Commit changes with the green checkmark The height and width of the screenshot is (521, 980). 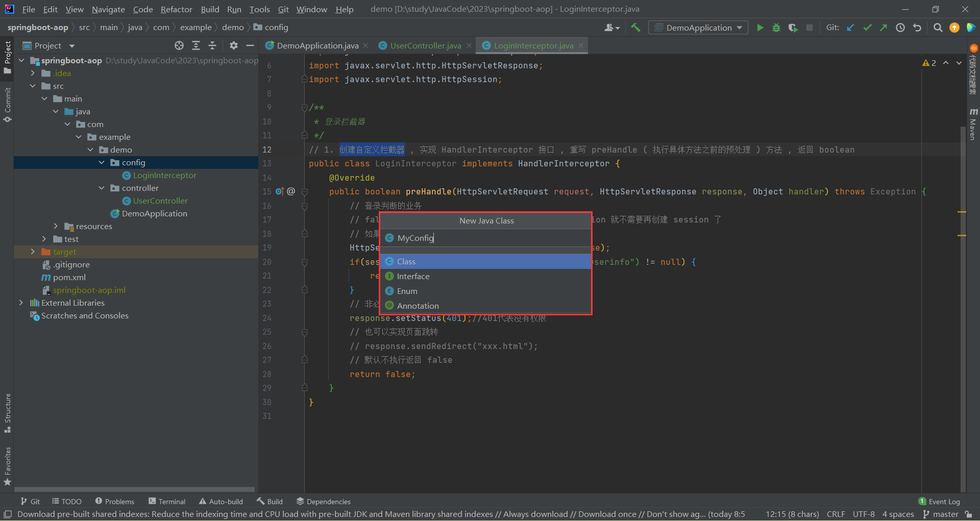pyautogui.click(x=867, y=28)
